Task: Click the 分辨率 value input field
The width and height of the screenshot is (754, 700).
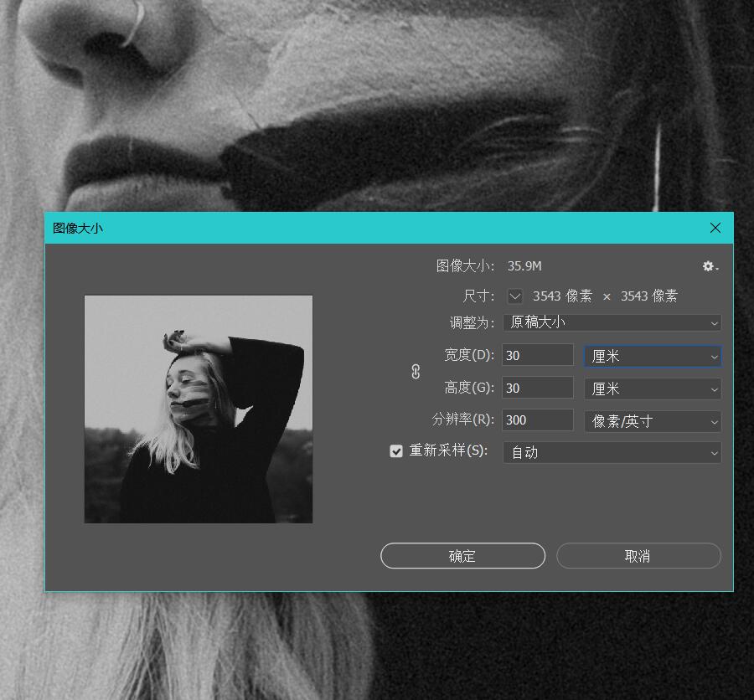Action: point(537,420)
